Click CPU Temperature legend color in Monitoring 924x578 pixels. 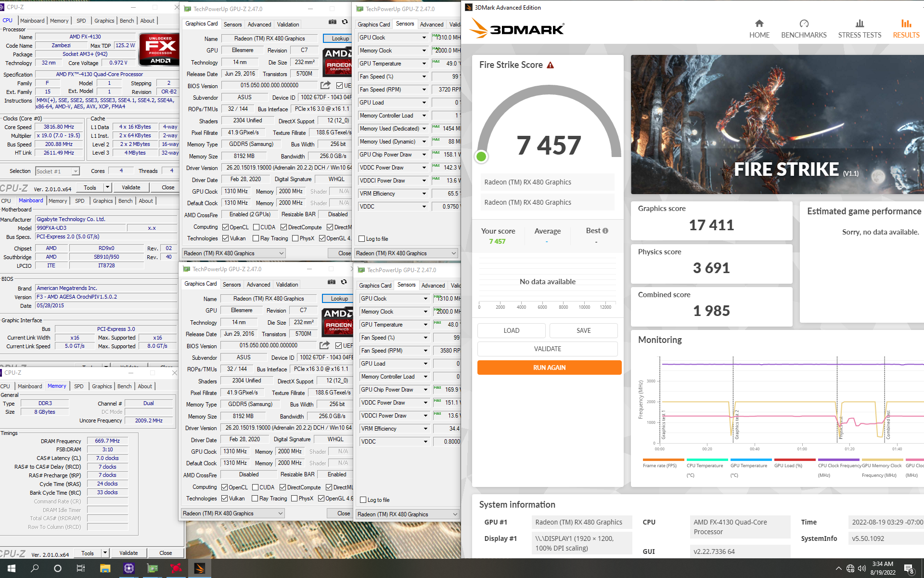(707, 460)
